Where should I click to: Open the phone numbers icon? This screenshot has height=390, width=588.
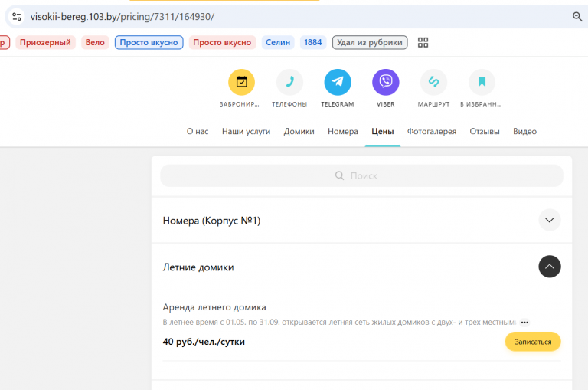pos(289,82)
